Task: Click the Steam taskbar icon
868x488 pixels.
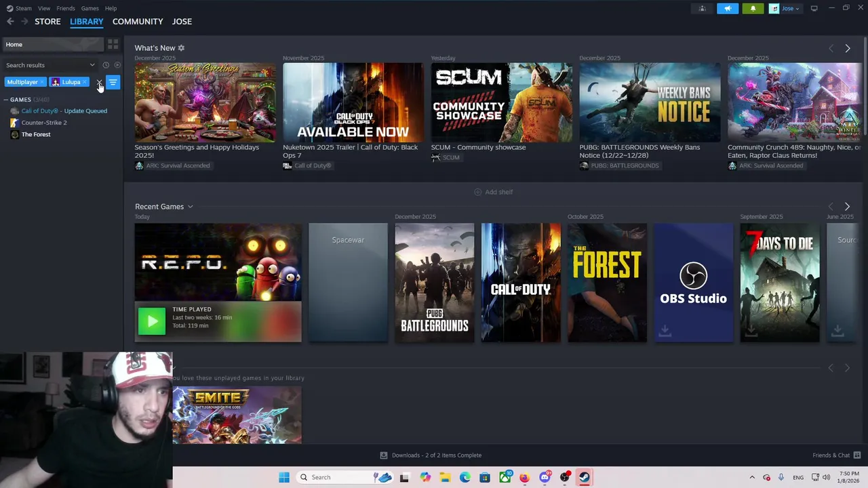Action: (x=584, y=477)
